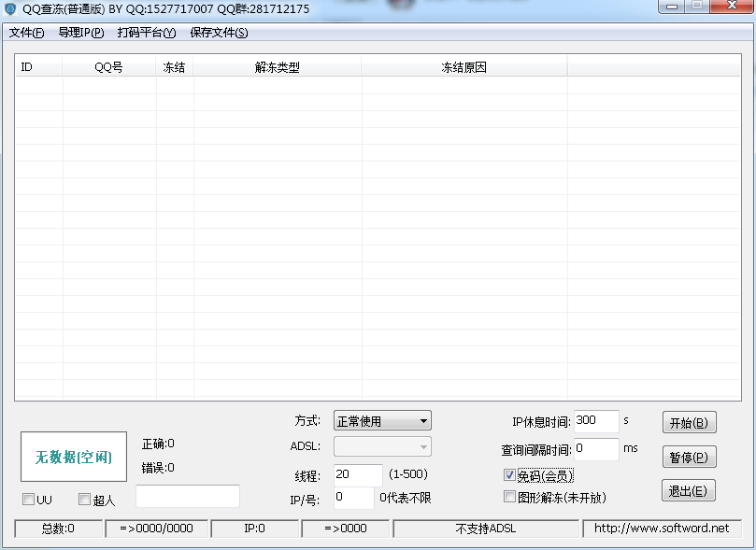Click the IP休息时间 field showing 300
756x550 pixels.
pyautogui.click(x=596, y=421)
